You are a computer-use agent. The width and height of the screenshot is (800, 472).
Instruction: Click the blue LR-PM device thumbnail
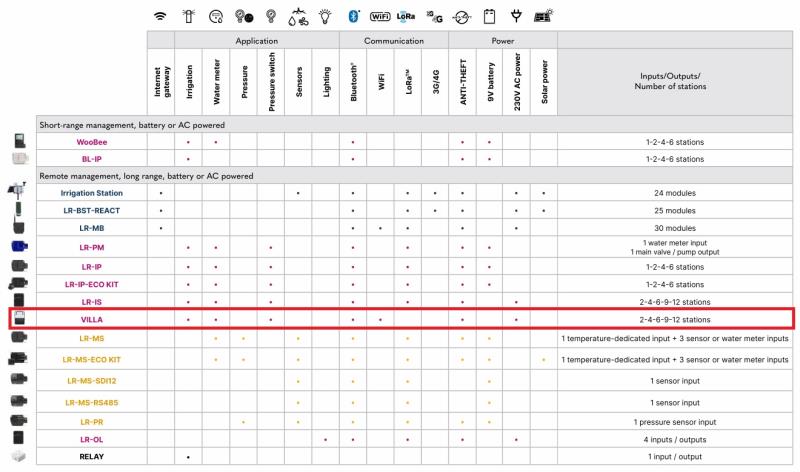[x=19, y=247]
